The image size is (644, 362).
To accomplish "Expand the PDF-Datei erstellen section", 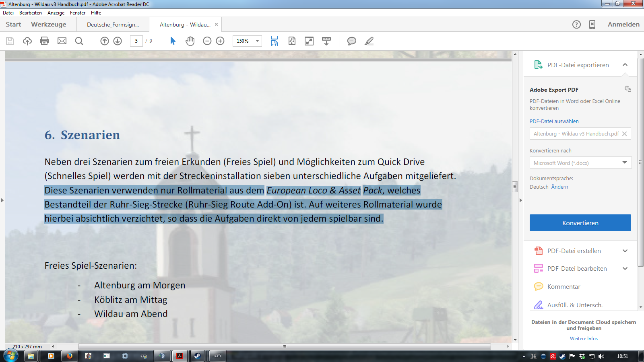I will (625, 251).
